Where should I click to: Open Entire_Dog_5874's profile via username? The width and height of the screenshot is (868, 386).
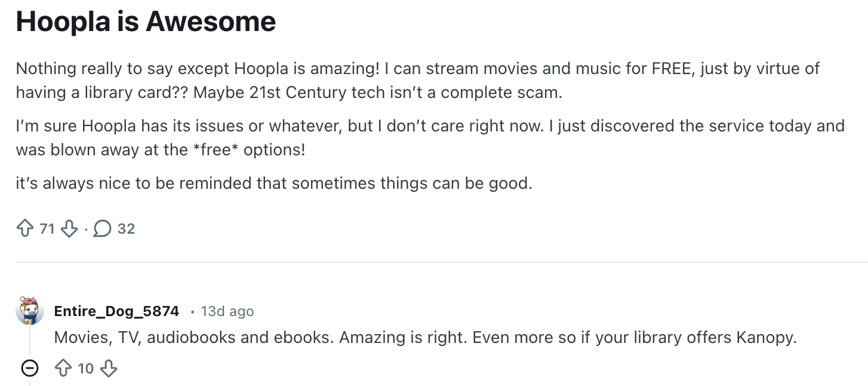(116, 311)
